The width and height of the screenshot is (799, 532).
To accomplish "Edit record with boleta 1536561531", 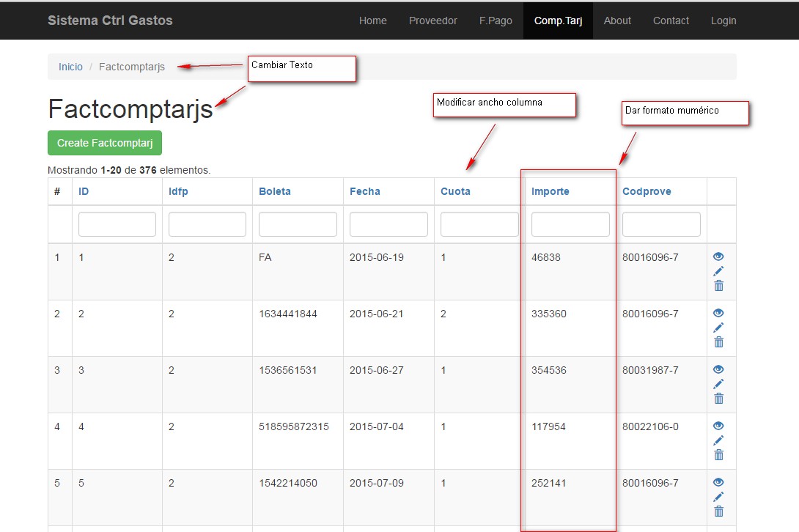I will point(718,384).
